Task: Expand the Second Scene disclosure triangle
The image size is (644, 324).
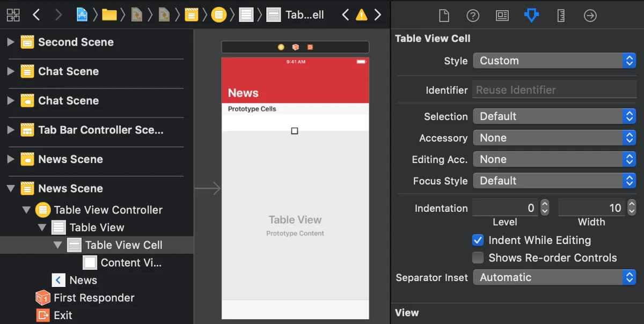Action: [10, 42]
